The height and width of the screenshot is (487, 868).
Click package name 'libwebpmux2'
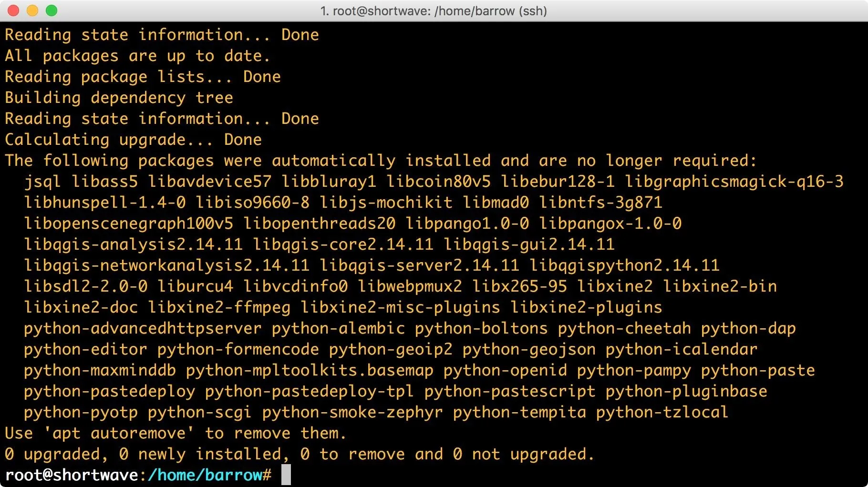coord(410,286)
